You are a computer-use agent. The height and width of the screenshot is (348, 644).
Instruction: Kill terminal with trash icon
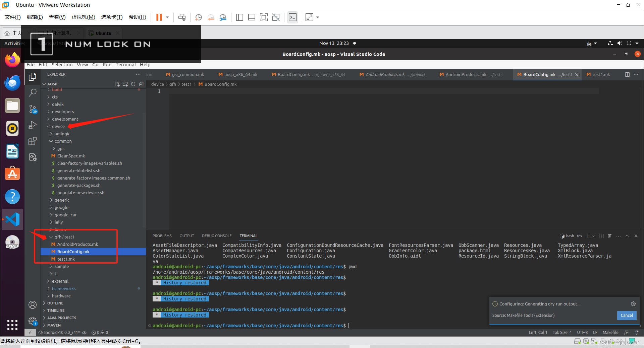coord(610,236)
